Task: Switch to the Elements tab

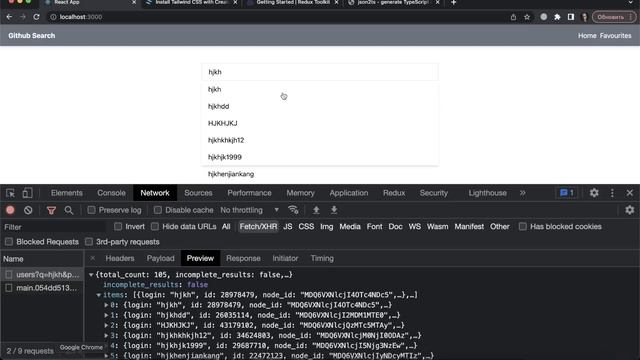Action: [x=67, y=193]
